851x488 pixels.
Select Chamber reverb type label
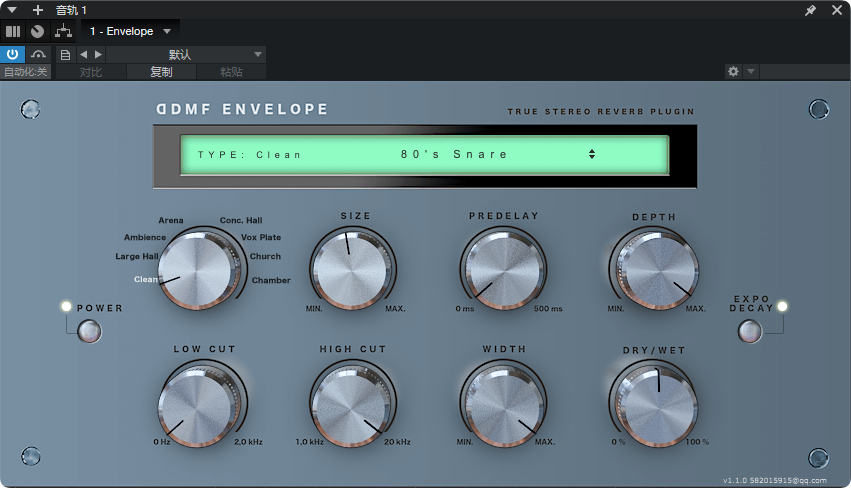point(271,280)
